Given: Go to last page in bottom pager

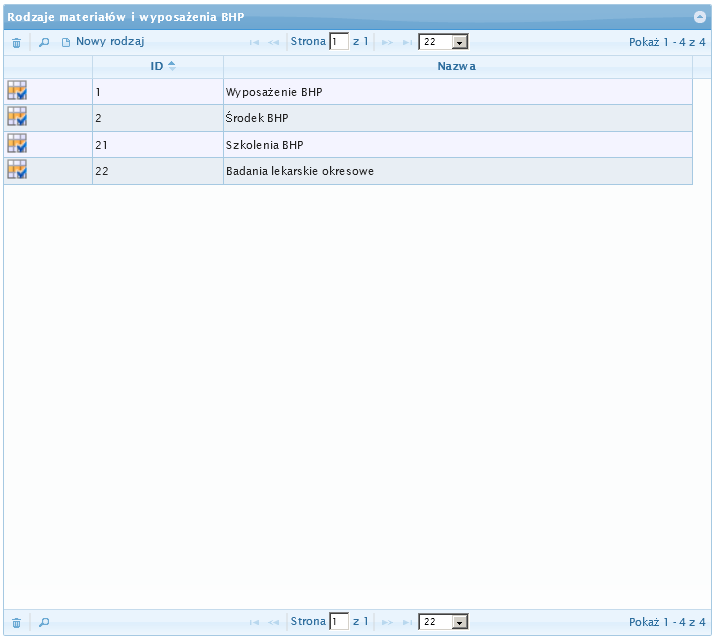Looking at the screenshot, I should point(407,622).
